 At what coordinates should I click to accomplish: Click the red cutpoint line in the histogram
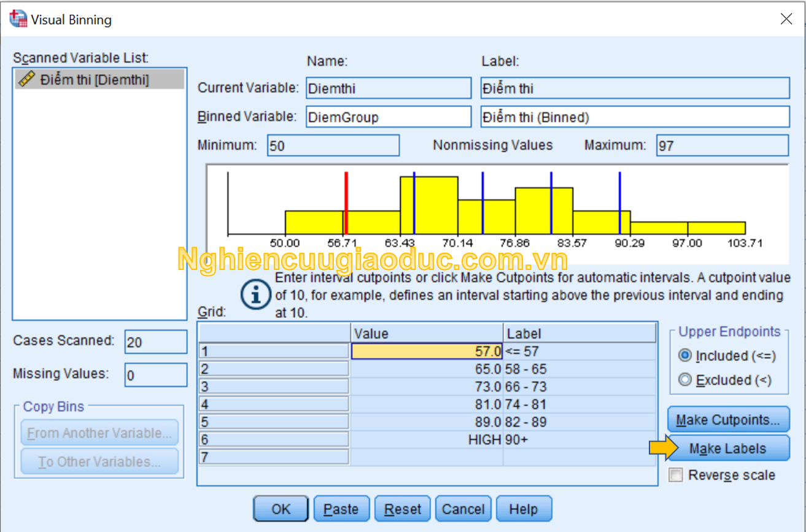346,202
